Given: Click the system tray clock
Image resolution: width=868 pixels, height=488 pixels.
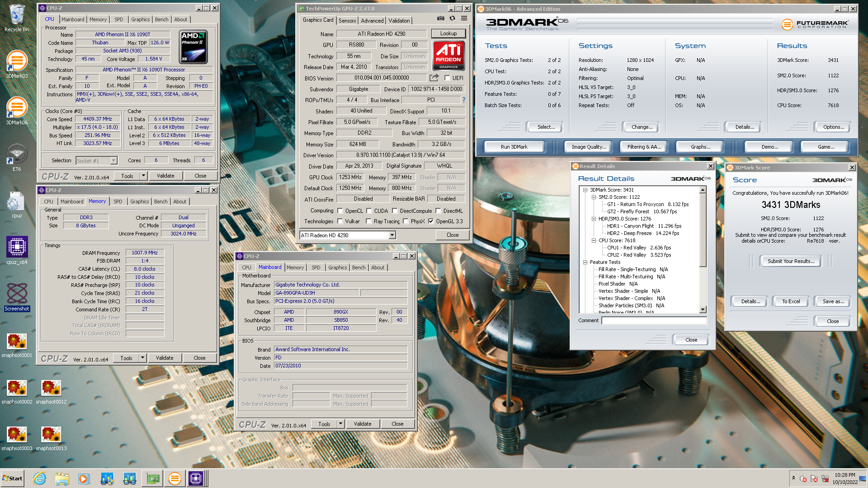Looking at the screenshot, I should point(845,479).
